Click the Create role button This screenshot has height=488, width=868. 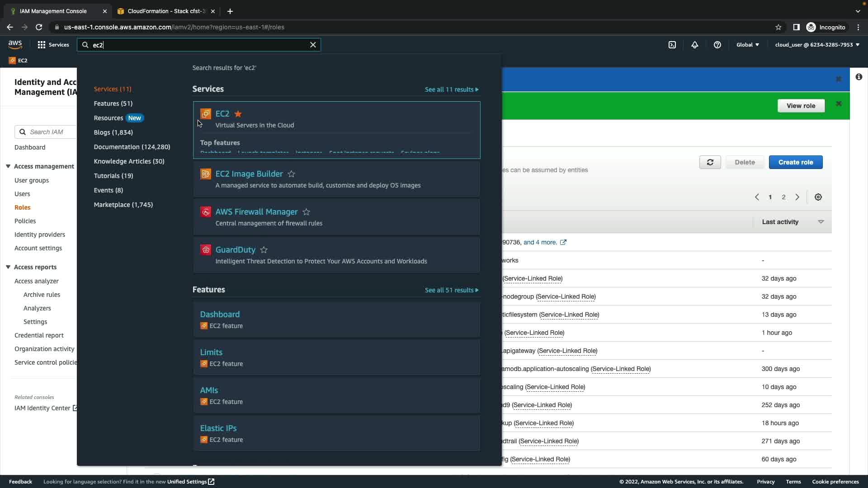(795, 162)
